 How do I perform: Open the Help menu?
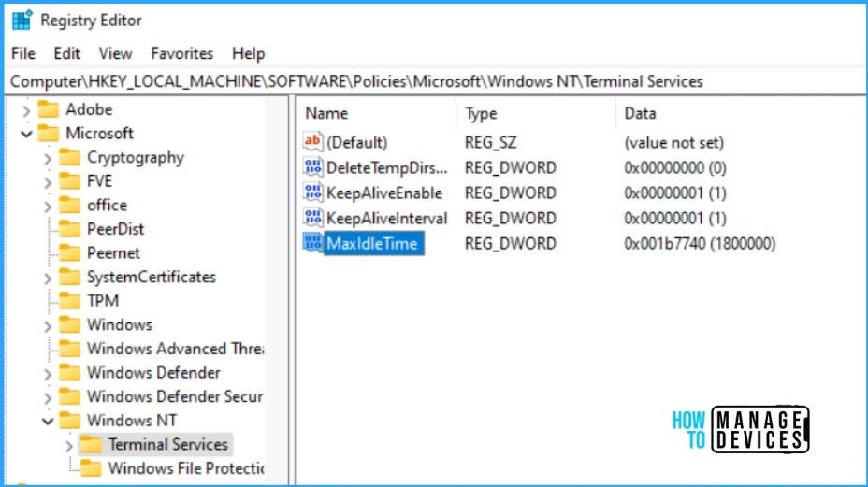tap(248, 53)
